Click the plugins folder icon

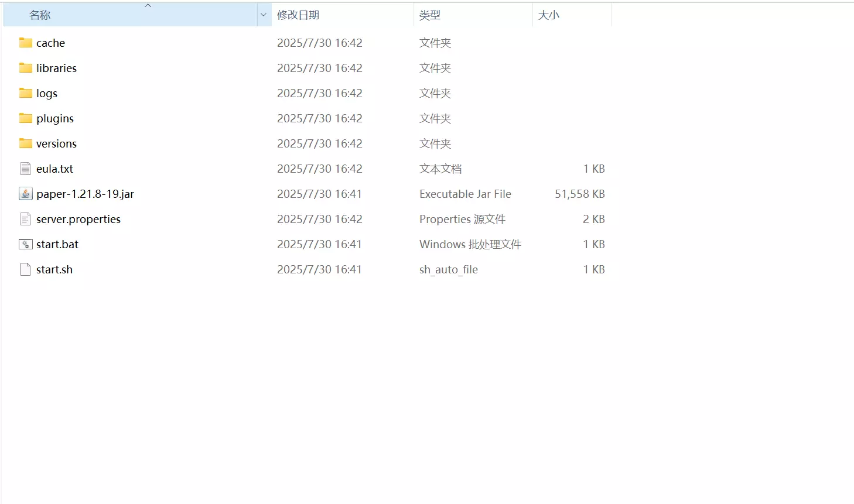click(x=26, y=118)
